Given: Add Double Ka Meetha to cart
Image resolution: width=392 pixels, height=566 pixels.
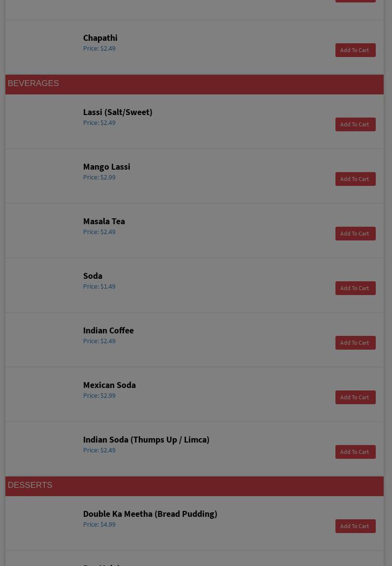Looking at the screenshot, I should point(355,526).
